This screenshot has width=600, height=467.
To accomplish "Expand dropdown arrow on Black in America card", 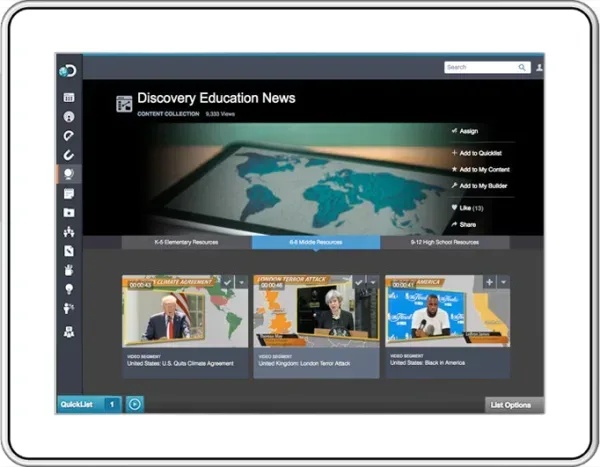I will 504,283.
